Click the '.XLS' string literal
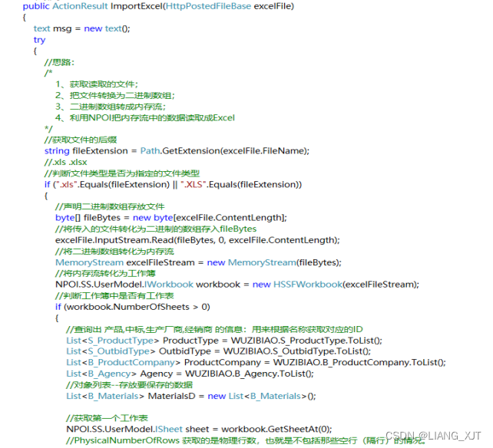This screenshot has width=493, height=448. point(194,185)
